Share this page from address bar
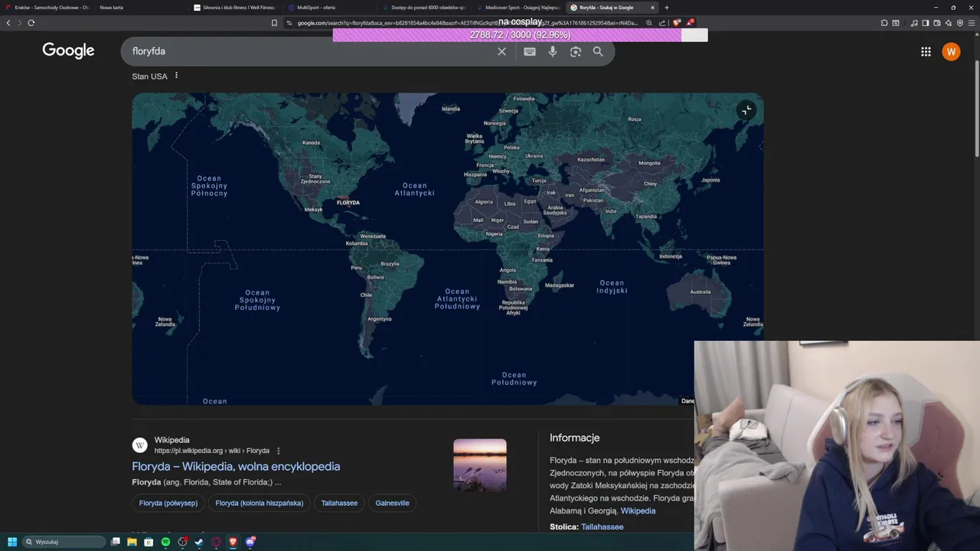The image size is (980, 551). pos(662,23)
